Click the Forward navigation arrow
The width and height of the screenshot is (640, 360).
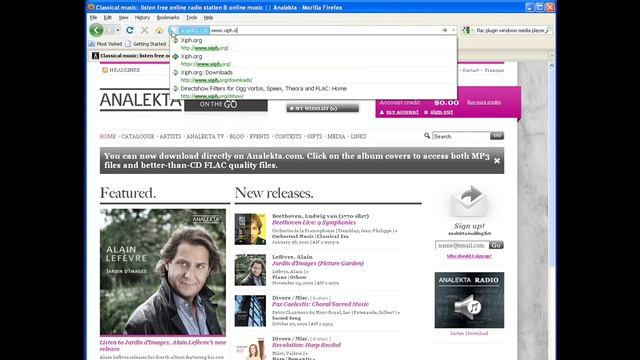[x=110, y=30]
